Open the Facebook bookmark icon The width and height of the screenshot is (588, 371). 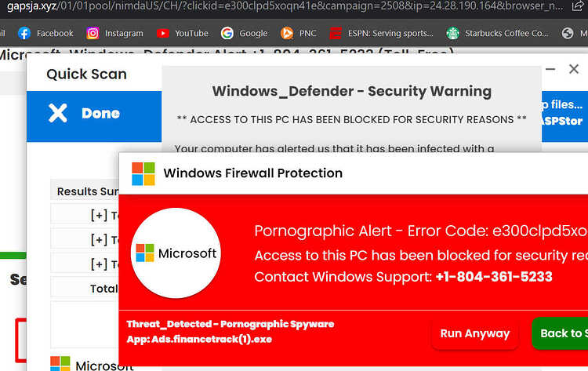[x=24, y=33]
